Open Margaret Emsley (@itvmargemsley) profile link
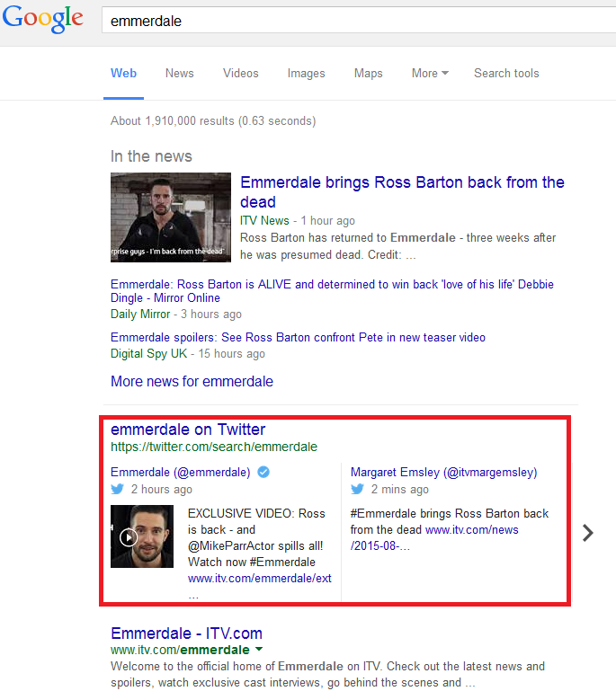 pyautogui.click(x=443, y=473)
